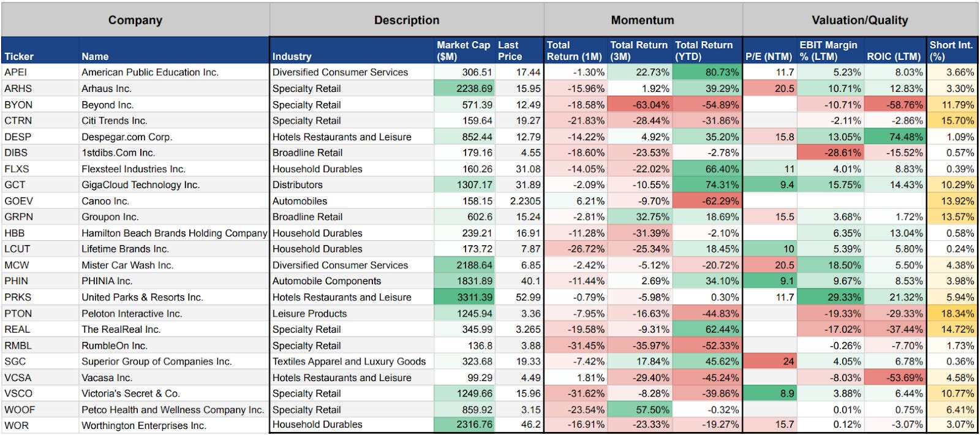The width and height of the screenshot is (980, 435).
Task: Click the name American Public Education Inc.
Action: pyautogui.click(x=150, y=72)
